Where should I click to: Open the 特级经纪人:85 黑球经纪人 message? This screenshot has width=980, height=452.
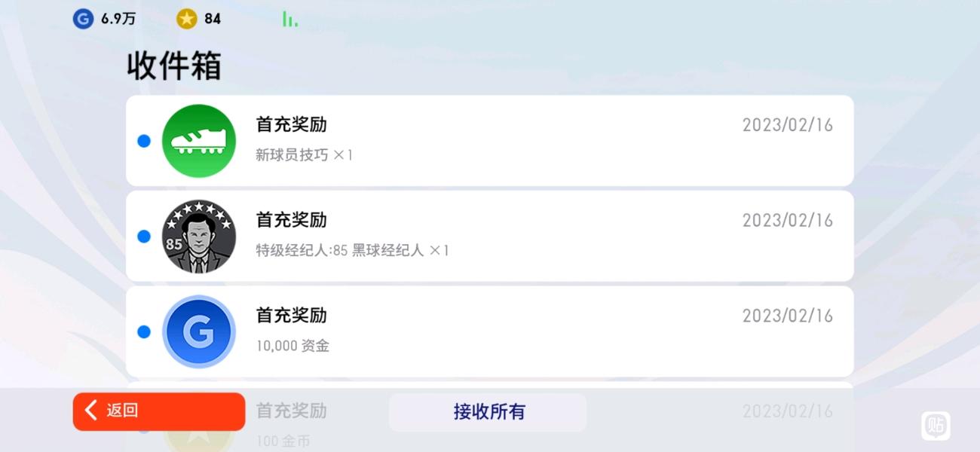coord(490,237)
